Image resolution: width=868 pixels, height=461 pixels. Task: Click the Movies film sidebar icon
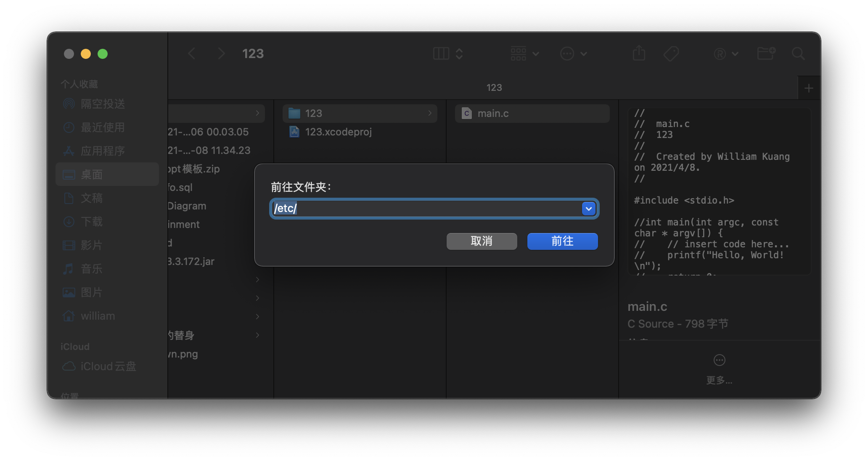point(69,245)
